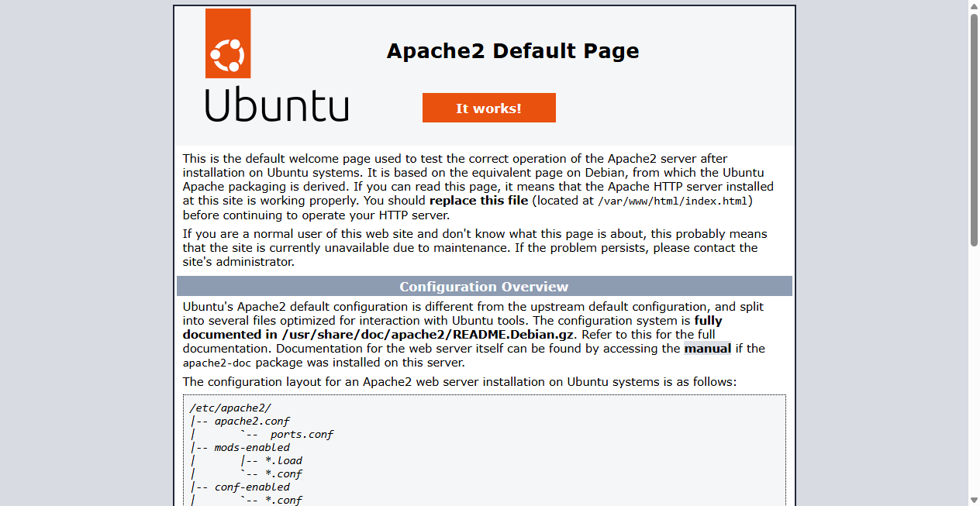Click the Ubuntu logo image
The height and width of the screenshot is (506, 980).
(x=277, y=65)
